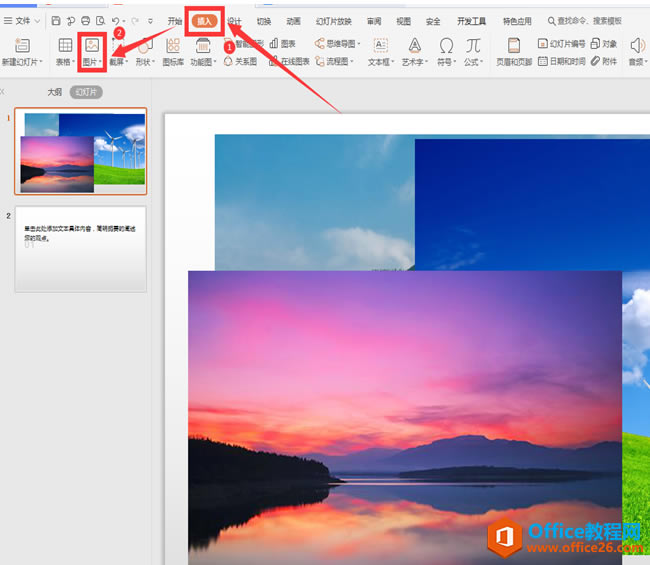Screen dimensions: 650x565
Task: Click the 附件 attachment paperclip button
Action: (x=604, y=61)
